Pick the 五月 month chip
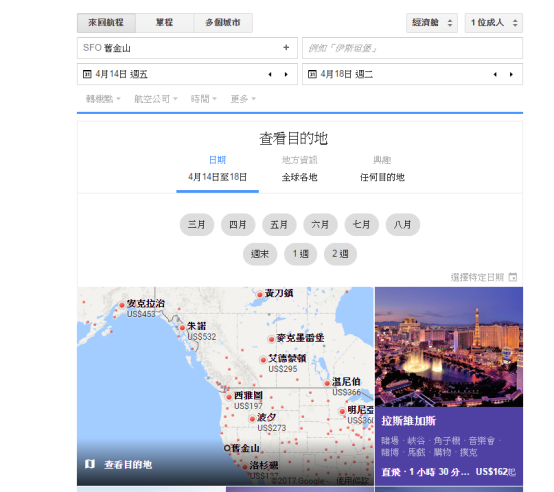Viewport: 554px width, 492px height. click(279, 225)
